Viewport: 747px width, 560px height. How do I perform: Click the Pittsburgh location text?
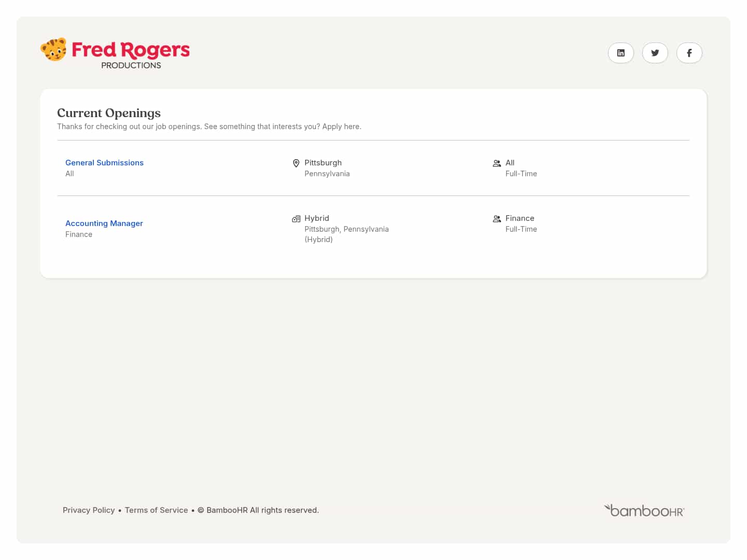(323, 163)
